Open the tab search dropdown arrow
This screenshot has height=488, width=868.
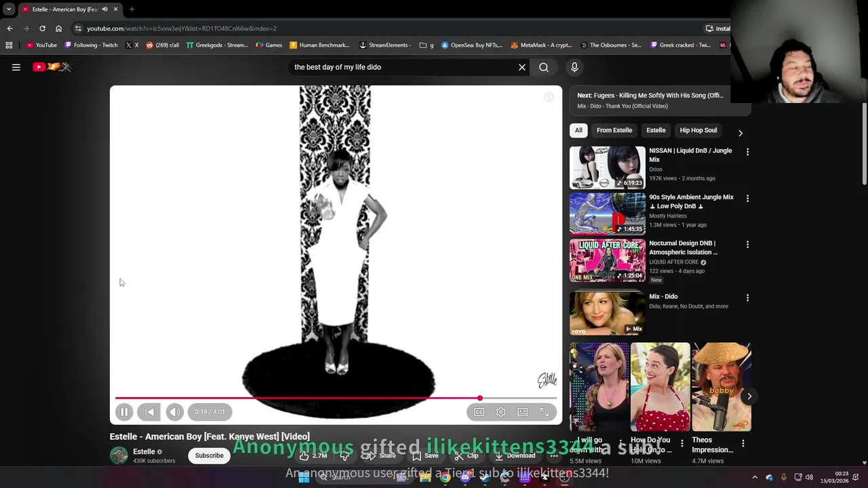(9, 9)
